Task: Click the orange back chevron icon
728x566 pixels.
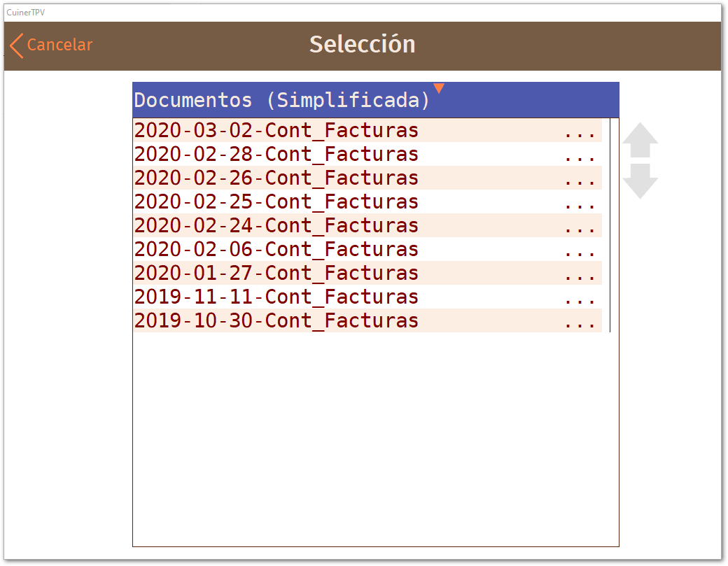Action: tap(16, 45)
